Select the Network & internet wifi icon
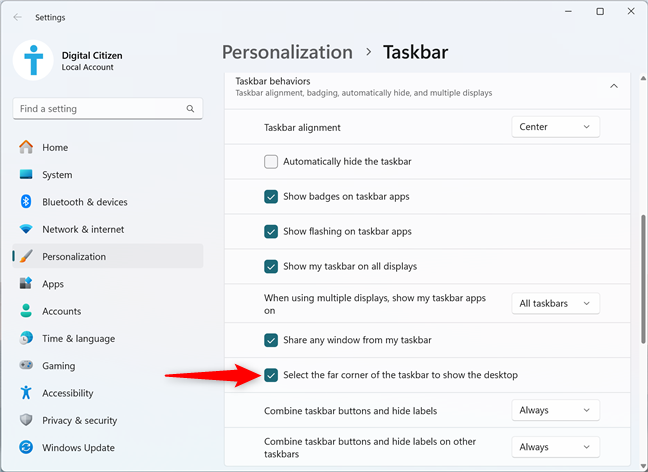The height and width of the screenshot is (472, 648). coord(26,229)
